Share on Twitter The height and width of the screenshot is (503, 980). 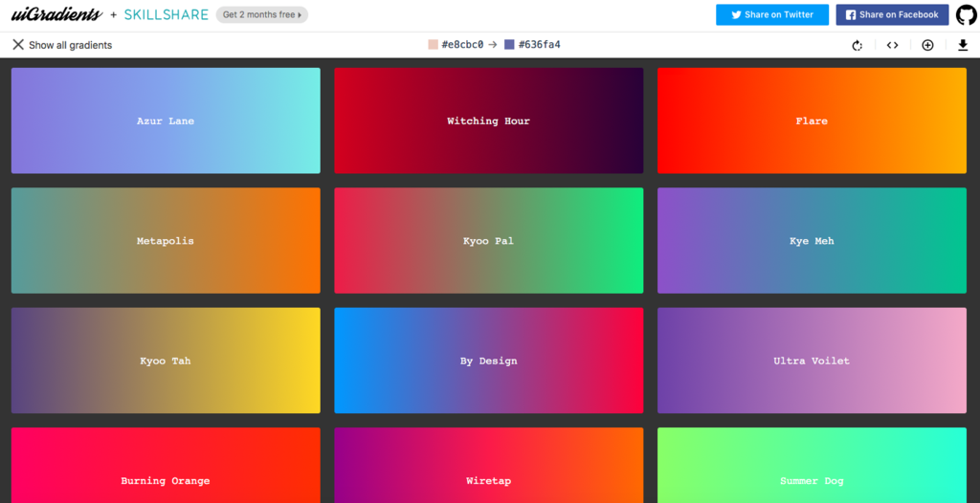pos(772,15)
